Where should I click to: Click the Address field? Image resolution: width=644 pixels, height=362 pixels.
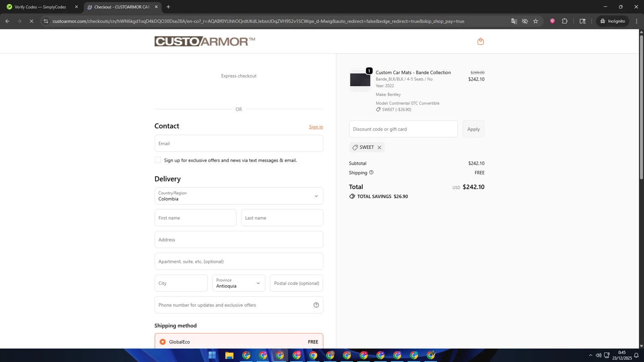click(x=239, y=240)
